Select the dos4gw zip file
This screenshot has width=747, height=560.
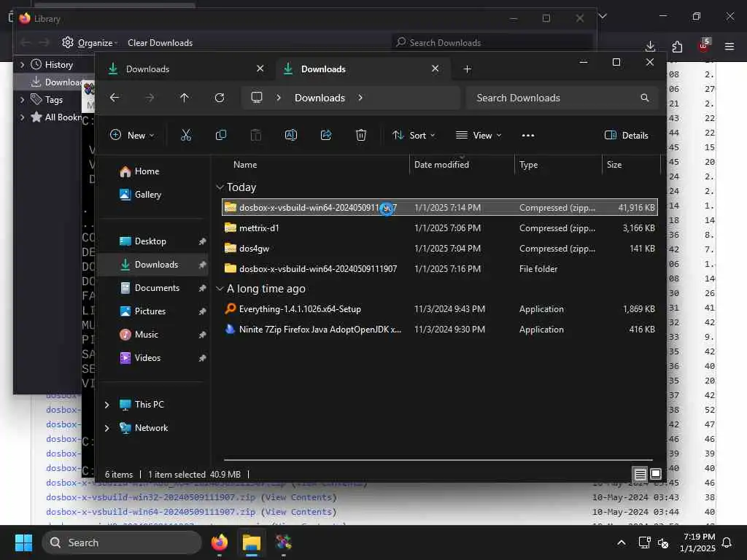[440, 249]
